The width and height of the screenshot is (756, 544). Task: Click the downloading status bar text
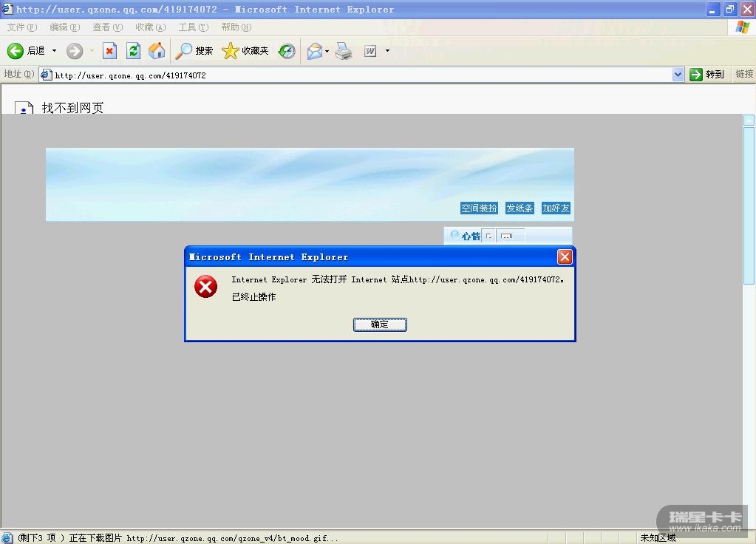(178, 538)
